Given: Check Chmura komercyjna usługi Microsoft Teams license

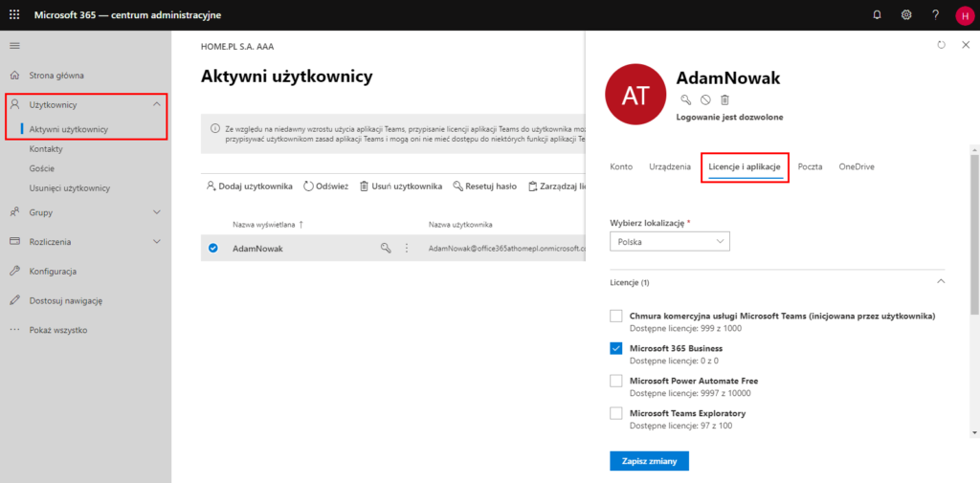Looking at the screenshot, I should point(615,317).
